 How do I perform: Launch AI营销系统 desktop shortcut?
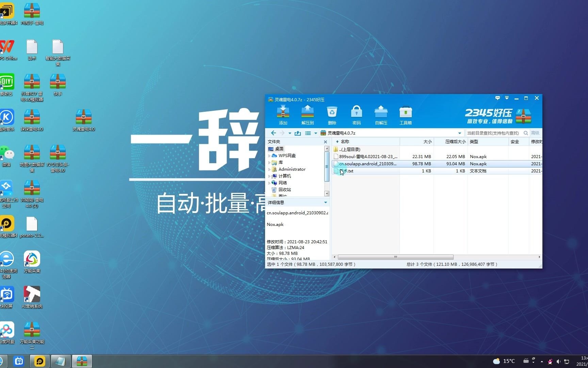click(x=32, y=298)
